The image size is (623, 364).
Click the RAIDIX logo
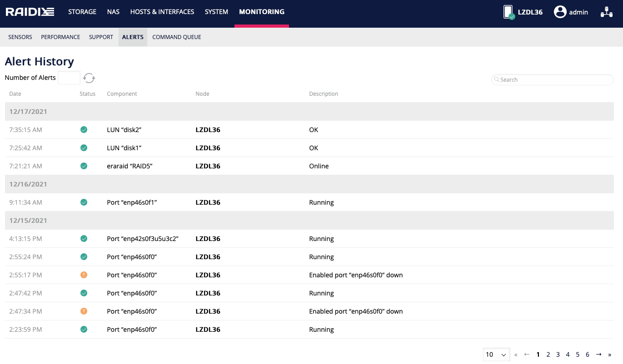(x=30, y=12)
